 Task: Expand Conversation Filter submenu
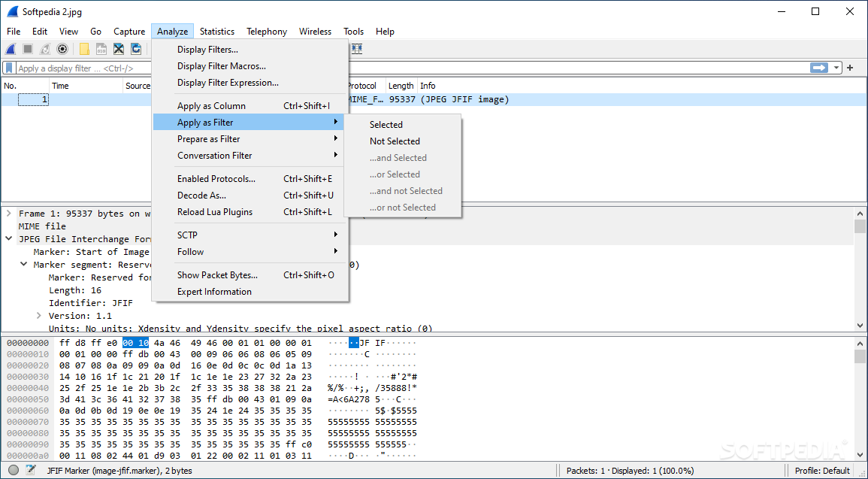point(250,156)
